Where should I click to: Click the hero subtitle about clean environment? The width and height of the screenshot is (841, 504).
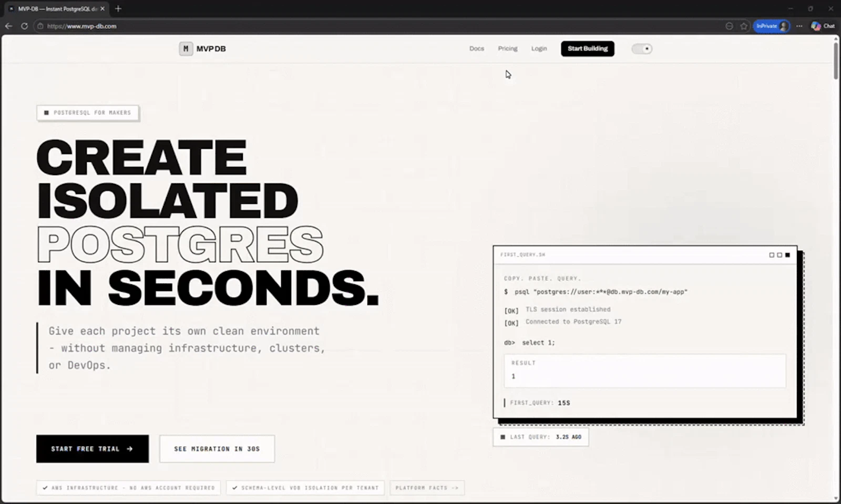[187, 348]
